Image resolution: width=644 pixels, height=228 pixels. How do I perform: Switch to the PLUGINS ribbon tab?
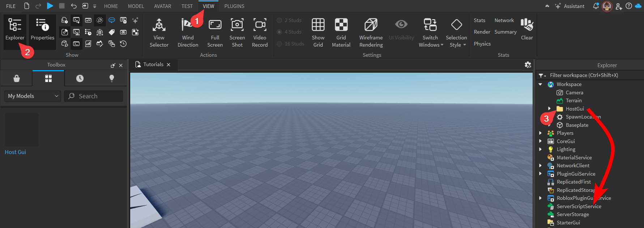click(x=234, y=6)
